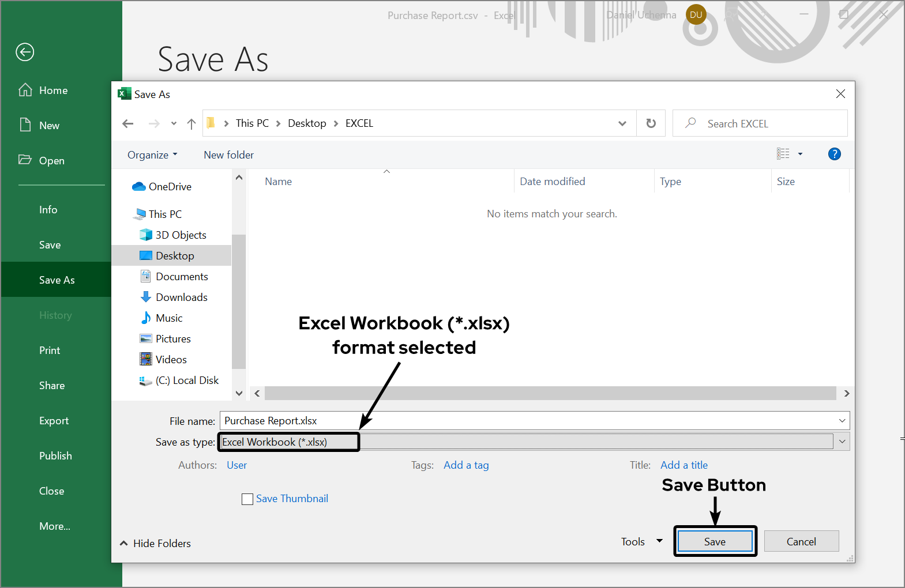Click the Excel logo in dialog title bar
The width and height of the screenshot is (905, 588).
point(125,94)
